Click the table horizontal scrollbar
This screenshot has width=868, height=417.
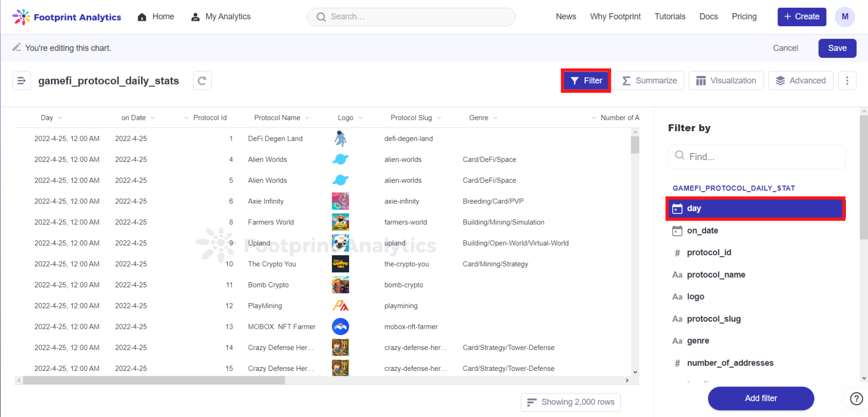coord(154,380)
